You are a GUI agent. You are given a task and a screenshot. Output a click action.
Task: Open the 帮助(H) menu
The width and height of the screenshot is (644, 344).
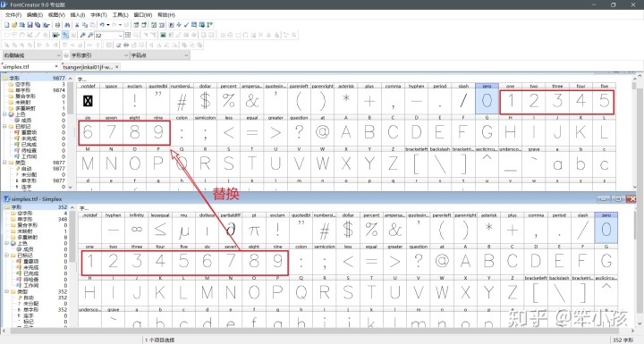[166, 15]
